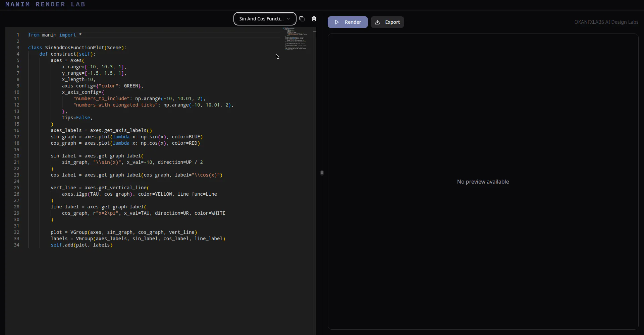The height and width of the screenshot is (335, 644).
Task: Click the 'x_length=10,' line
Action: [x=79, y=79]
